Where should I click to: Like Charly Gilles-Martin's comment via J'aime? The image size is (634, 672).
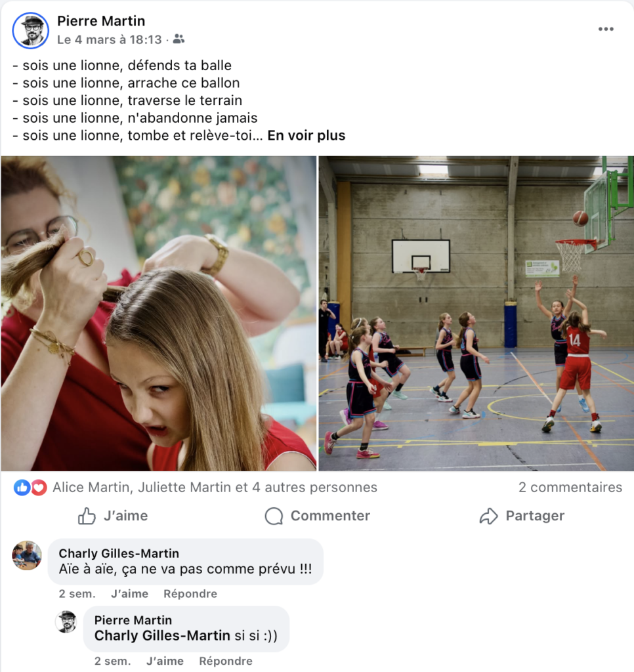(129, 593)
